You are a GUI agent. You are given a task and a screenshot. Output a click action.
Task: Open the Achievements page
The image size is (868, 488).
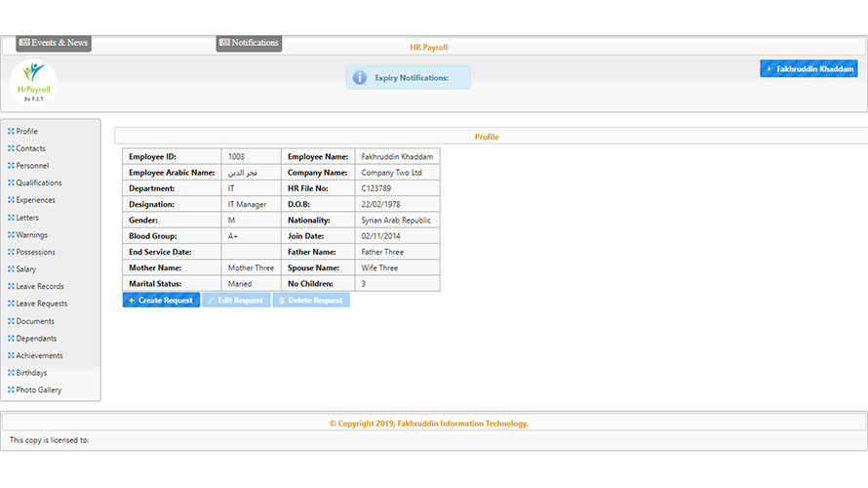(x=39, y=355)
